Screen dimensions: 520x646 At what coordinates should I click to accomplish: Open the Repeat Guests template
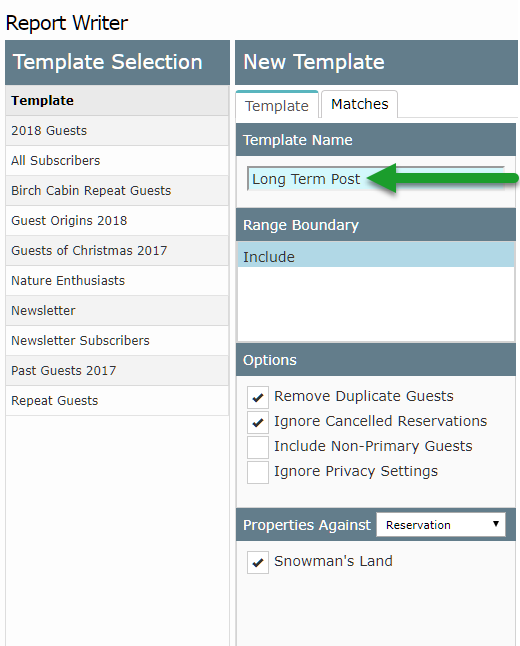[x=117, y=401]
